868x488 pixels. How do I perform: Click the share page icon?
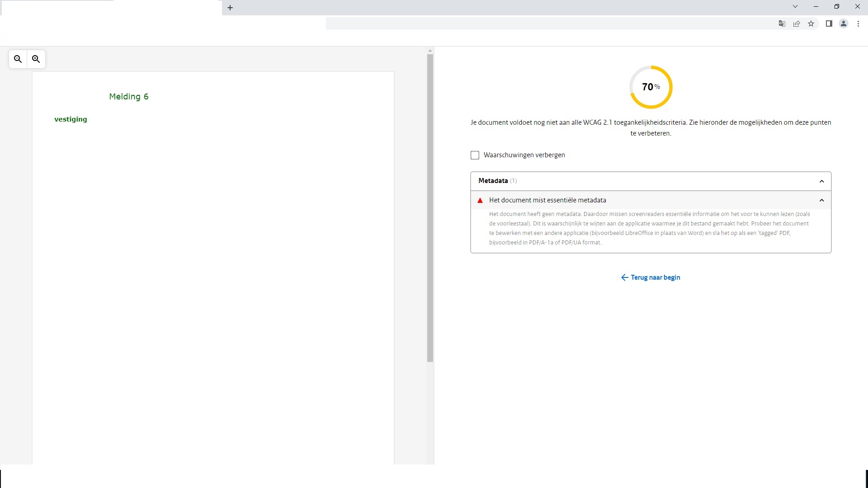(797, 24)
